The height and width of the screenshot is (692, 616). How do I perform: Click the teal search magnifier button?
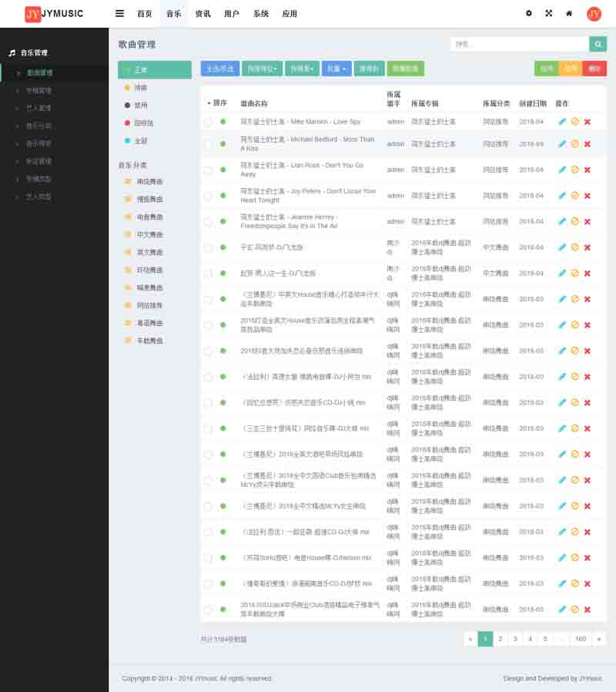(x=598, y=45)
